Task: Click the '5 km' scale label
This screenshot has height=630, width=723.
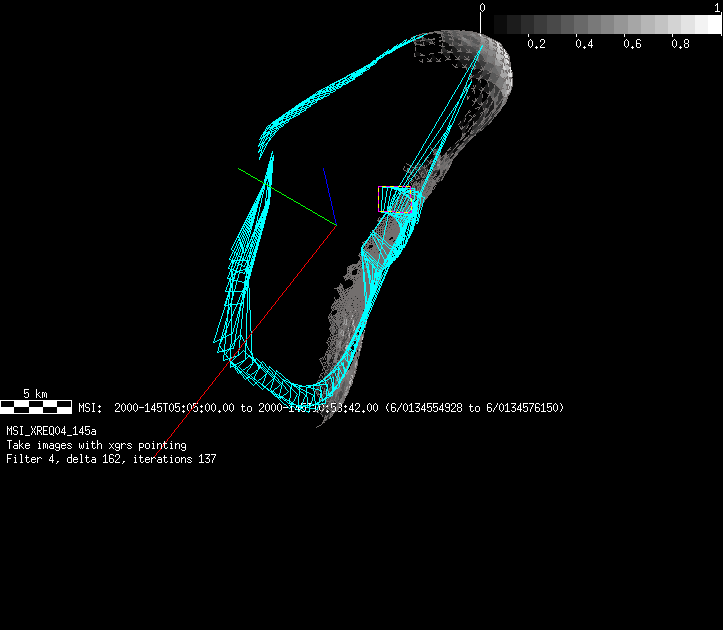Action: pyautogui.click(x=36, y=394)
